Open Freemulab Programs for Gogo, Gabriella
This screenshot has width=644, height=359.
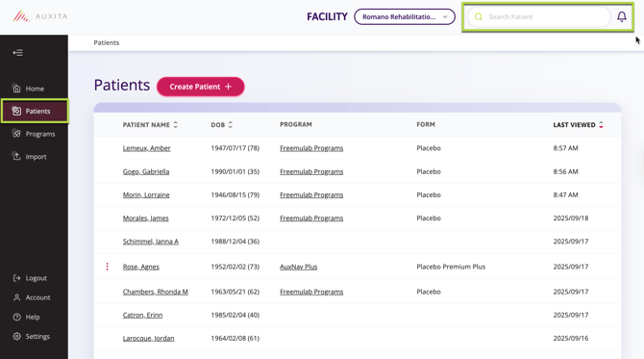pos(311,171)
